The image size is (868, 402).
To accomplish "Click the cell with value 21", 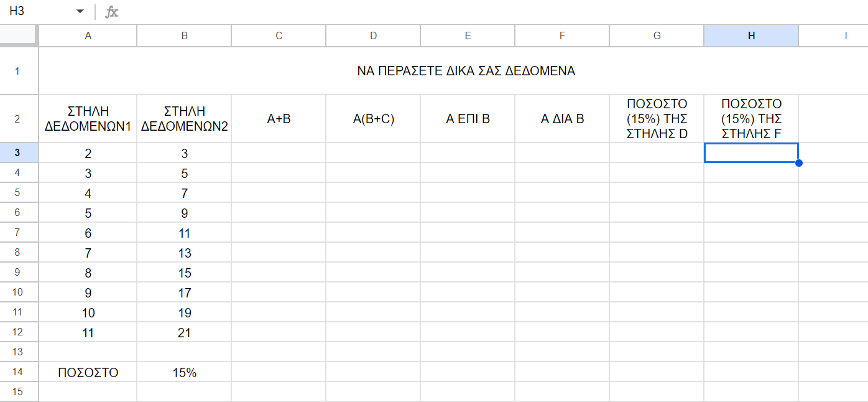I will 184,333.
